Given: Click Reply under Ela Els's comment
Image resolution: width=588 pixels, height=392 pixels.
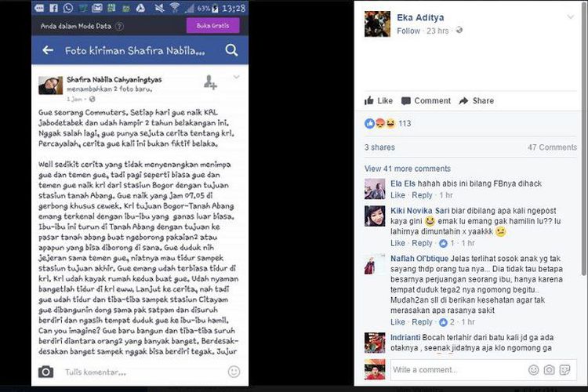Looking at the screenshot, I should point(422,195).
